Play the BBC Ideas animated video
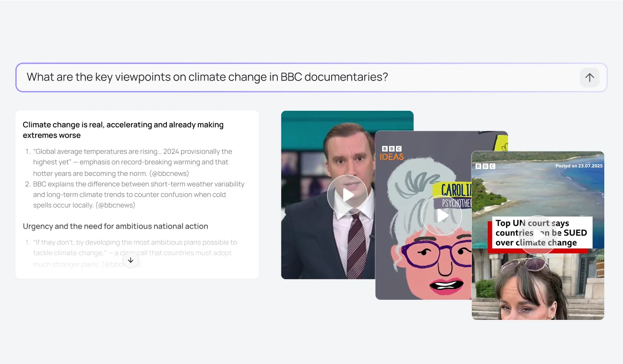 click(x=441, y=216)
